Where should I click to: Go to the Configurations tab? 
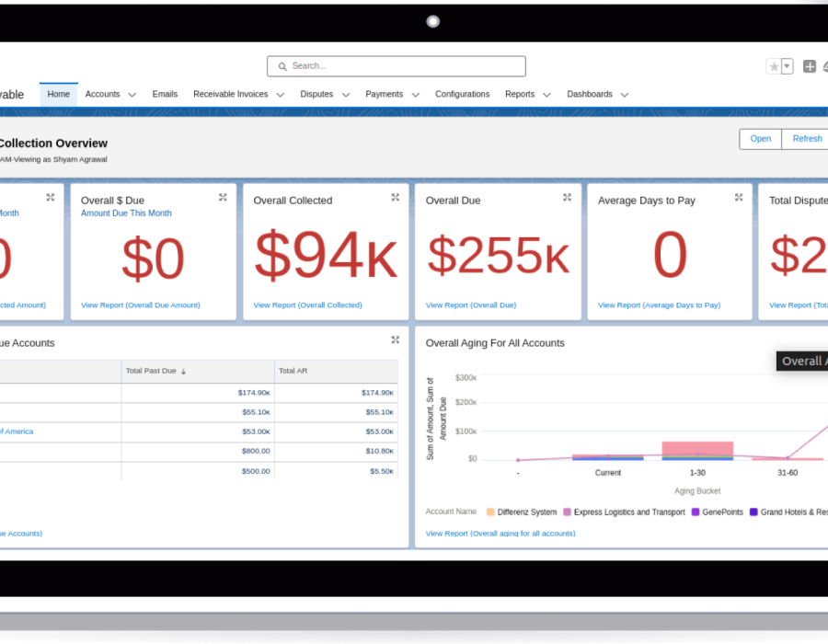(x=462, y=94)
